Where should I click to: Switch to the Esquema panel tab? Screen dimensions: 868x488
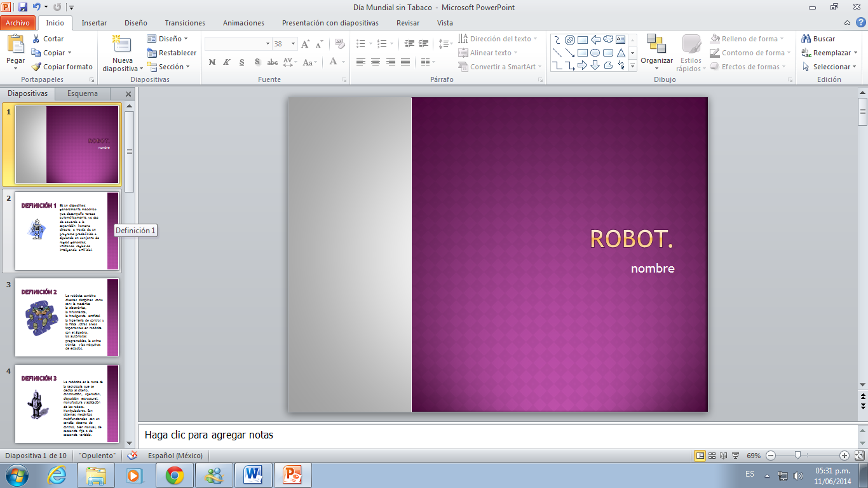pyautogui.click(x=83, y=93)
